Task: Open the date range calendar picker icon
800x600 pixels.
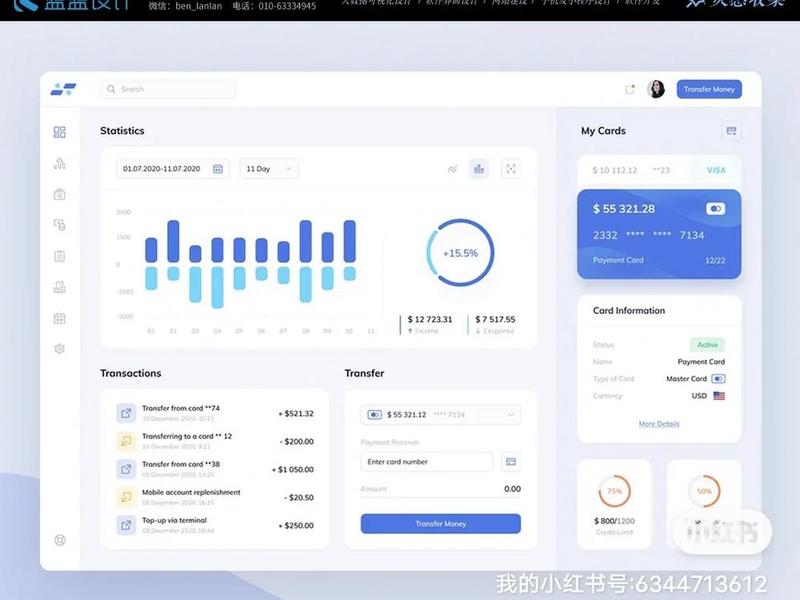Action: 218,169
